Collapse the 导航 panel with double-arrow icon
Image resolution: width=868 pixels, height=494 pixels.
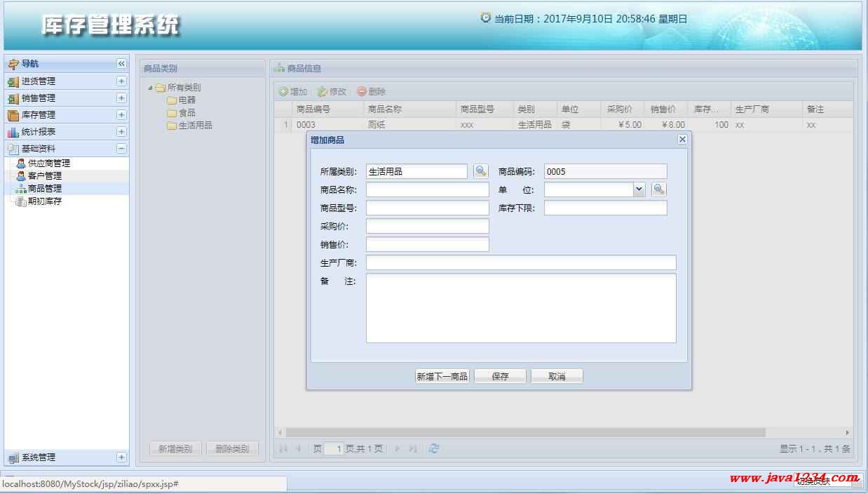[x=121, y=64]
